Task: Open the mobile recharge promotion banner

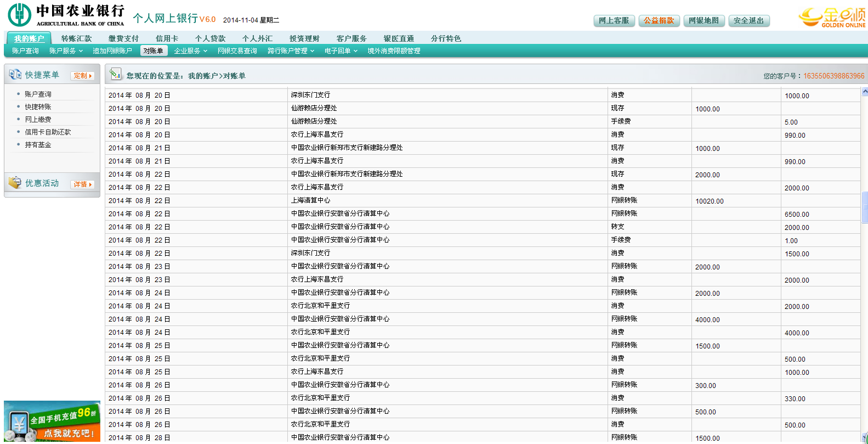Action: point(52,421)
